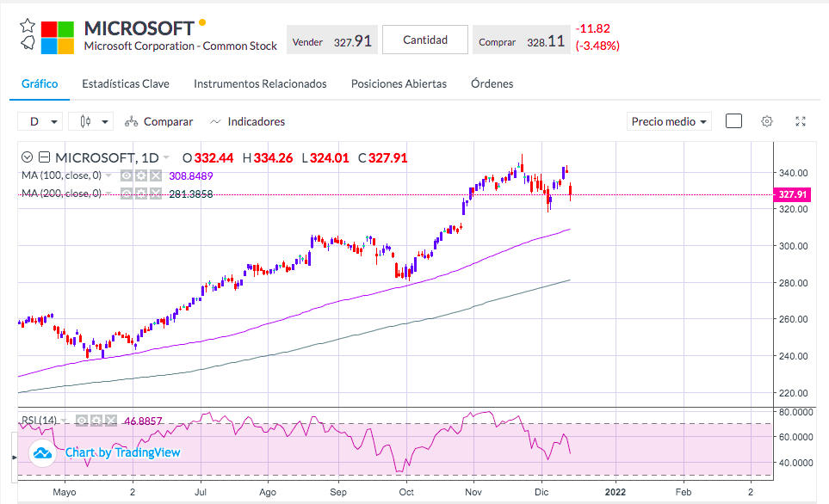Click the MA 100 value 308.8489
This screenshot has width=829, height=504.
point(191,176)
